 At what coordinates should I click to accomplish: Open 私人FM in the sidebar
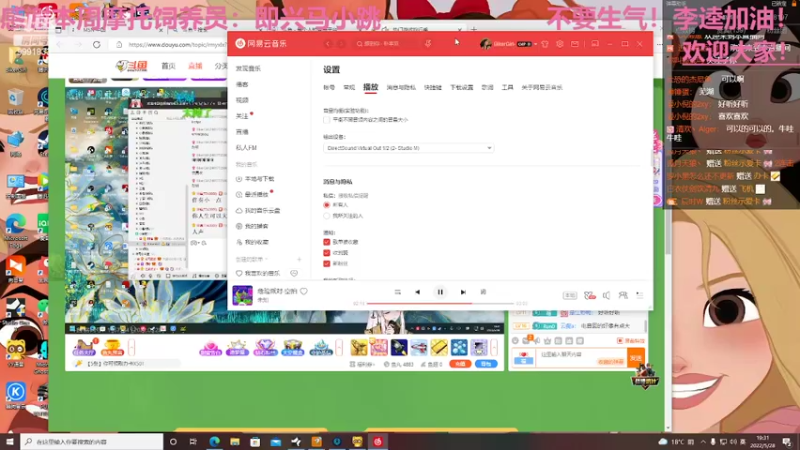246,148
